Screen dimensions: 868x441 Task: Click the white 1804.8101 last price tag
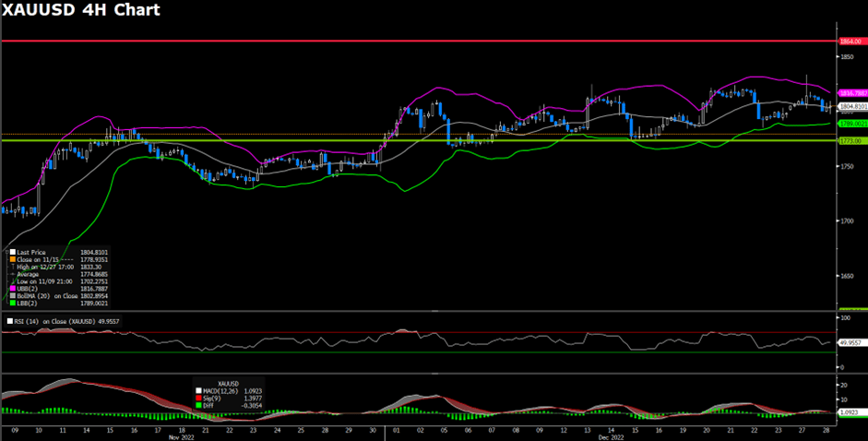[x=851, y=106]
